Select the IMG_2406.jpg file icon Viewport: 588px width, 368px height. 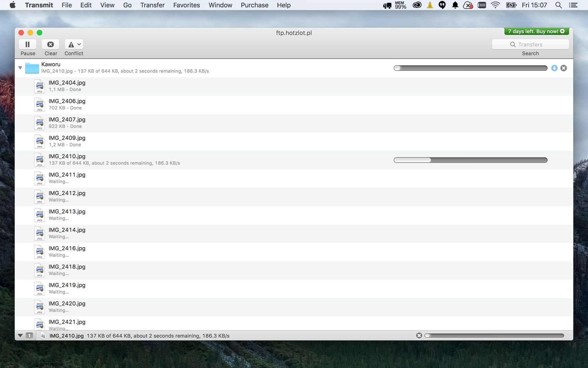click(x=40, y=105)
